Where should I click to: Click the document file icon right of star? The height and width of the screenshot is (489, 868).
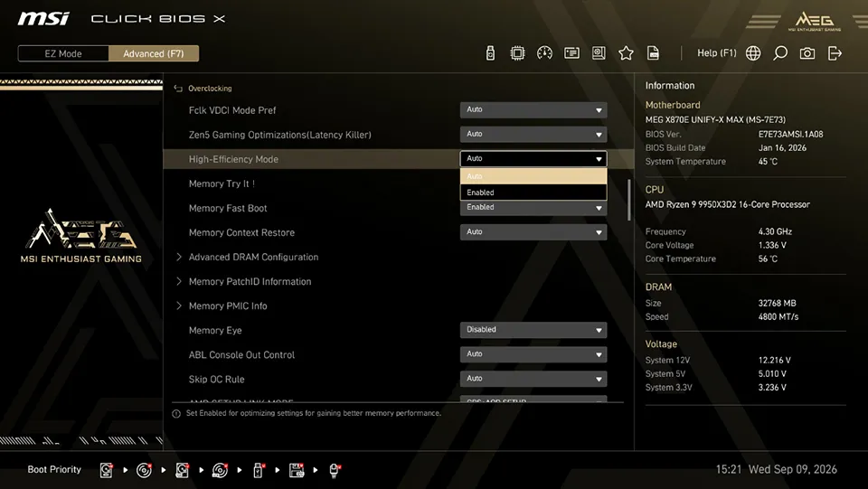point(653,53)
